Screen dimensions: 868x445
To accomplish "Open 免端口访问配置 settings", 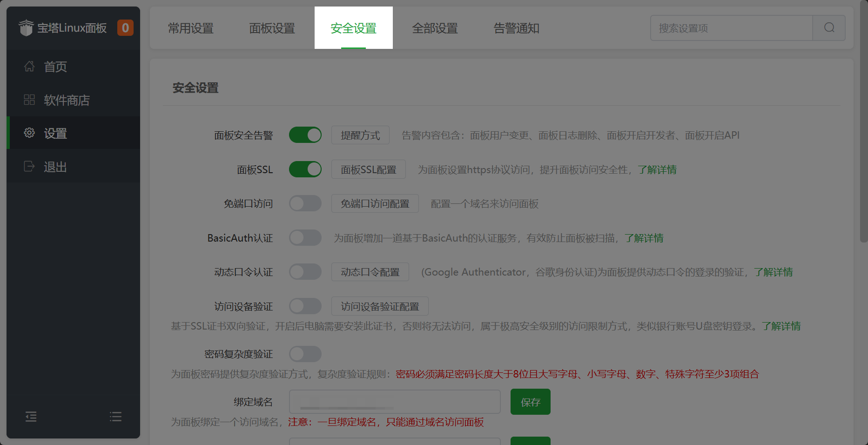I will tap(375, 203).
